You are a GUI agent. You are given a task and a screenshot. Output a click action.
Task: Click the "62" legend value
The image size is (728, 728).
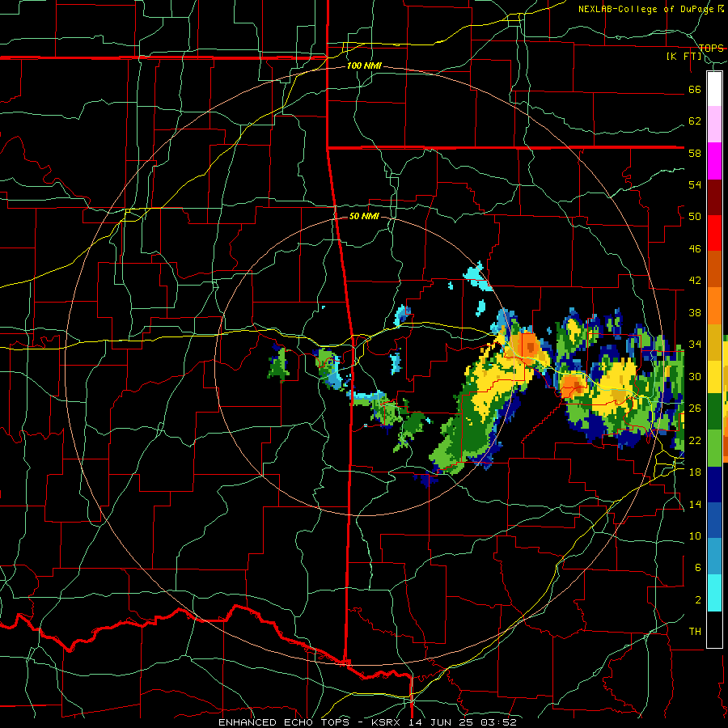[x=695, y=121]
